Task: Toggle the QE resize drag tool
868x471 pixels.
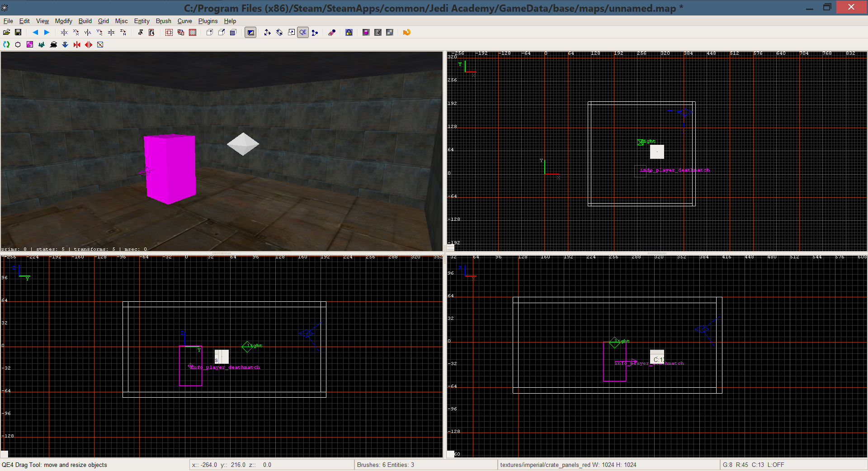Action: tap(303, 32)
